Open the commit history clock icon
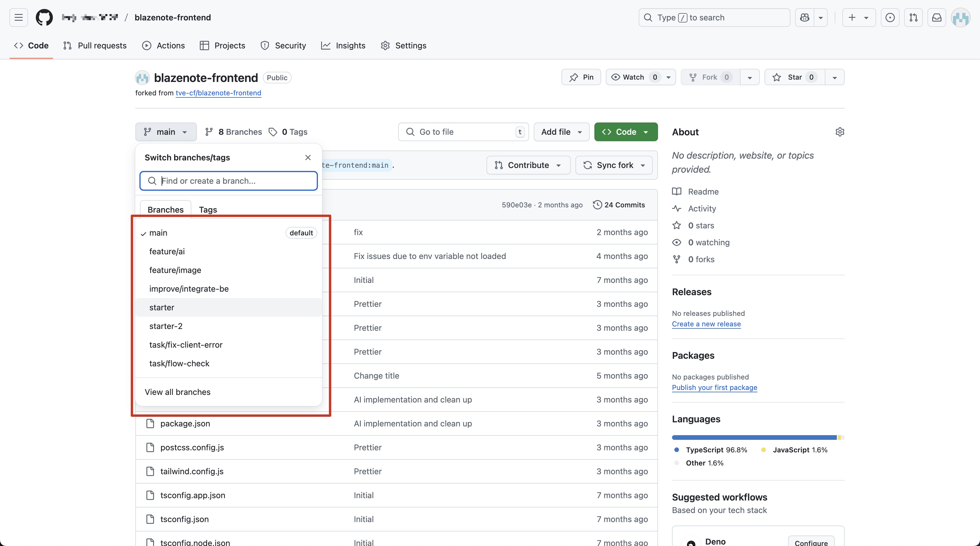The image size is (980, 546). tap(597, 205)
